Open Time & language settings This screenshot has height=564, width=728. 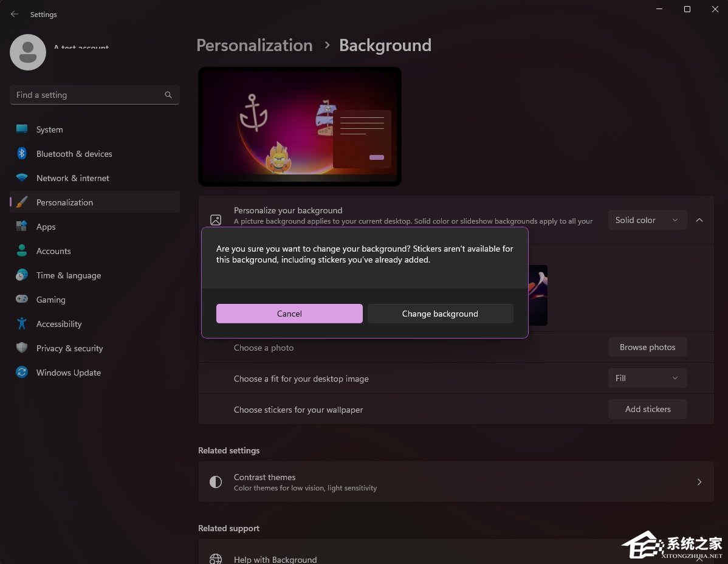click(95, 275)
